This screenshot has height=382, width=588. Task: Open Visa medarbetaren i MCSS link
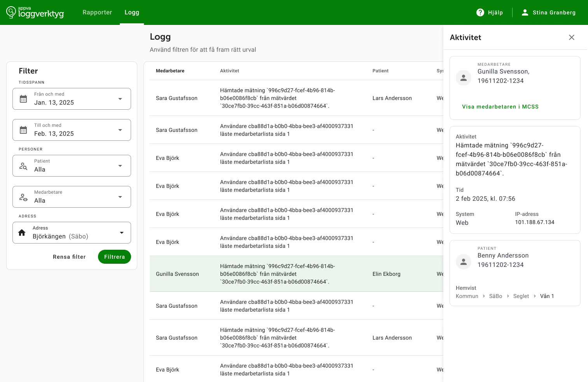[500, 107]
